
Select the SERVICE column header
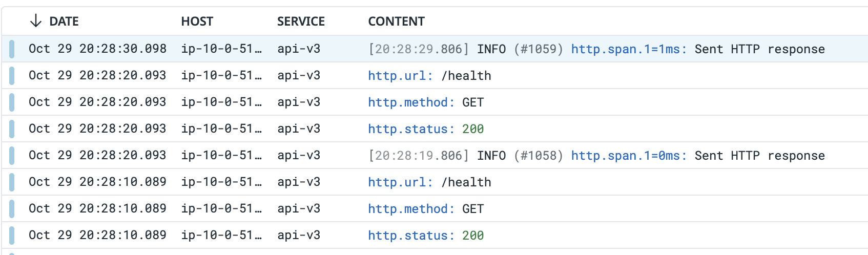(301, 22)
